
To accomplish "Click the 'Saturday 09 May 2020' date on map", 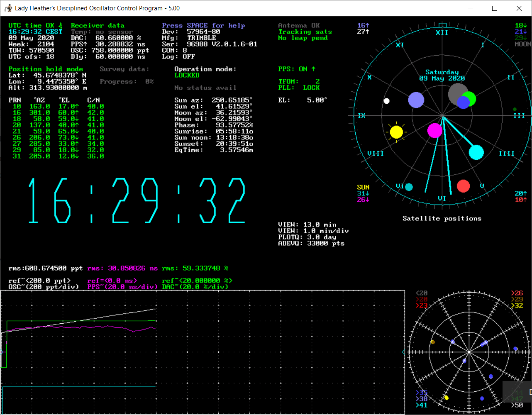I will (442, 76).
